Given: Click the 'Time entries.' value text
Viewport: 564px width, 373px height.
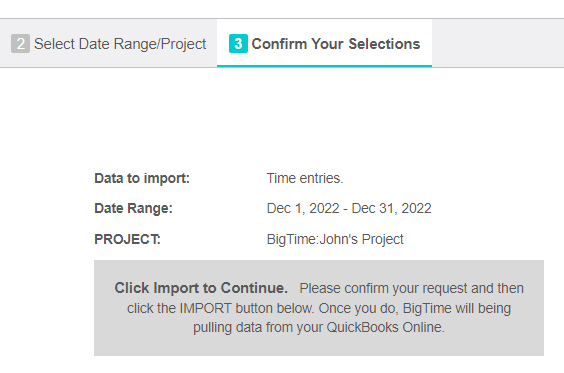Looking at the screenshot, I should click(305, 178).
